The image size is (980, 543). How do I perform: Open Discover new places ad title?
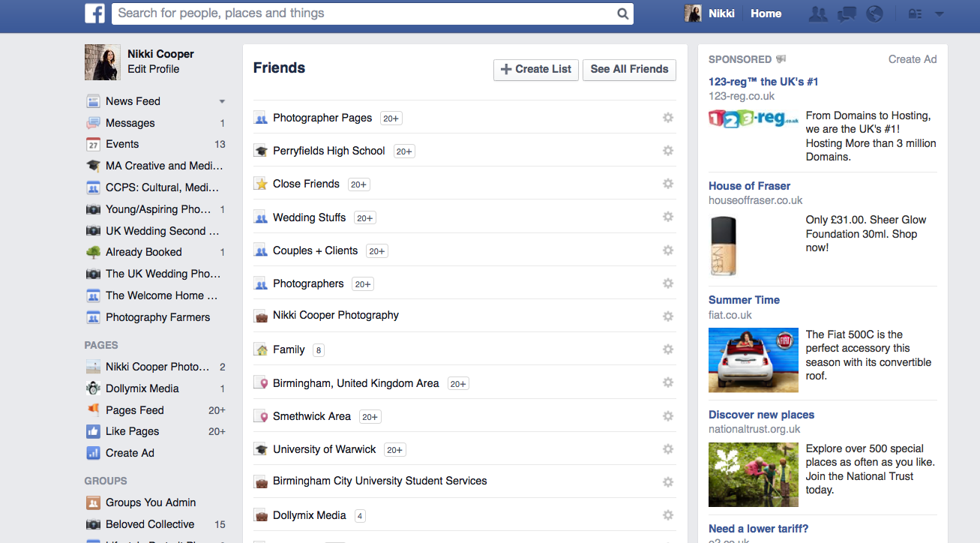tap(761, 415)
